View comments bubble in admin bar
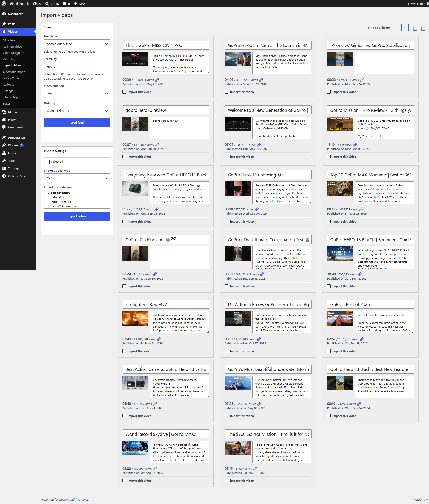This screenshot has width=429, height=504. coord(66,4)
